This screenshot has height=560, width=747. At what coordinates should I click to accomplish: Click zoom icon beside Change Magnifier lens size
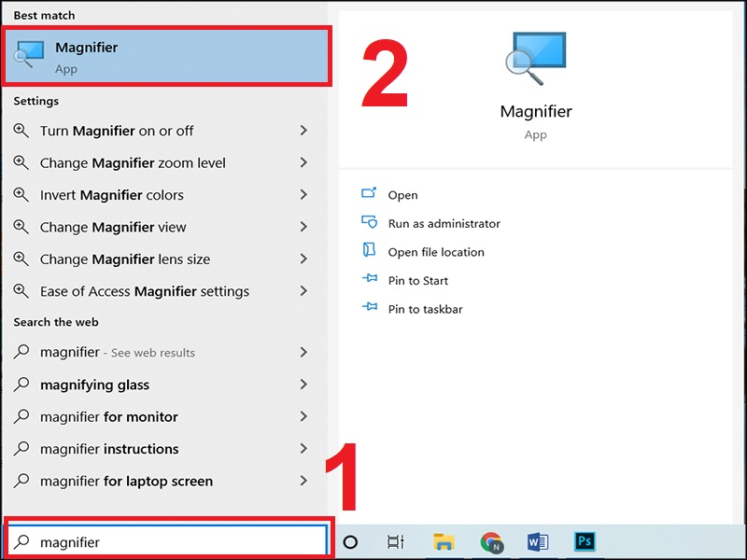coord(21,259)
